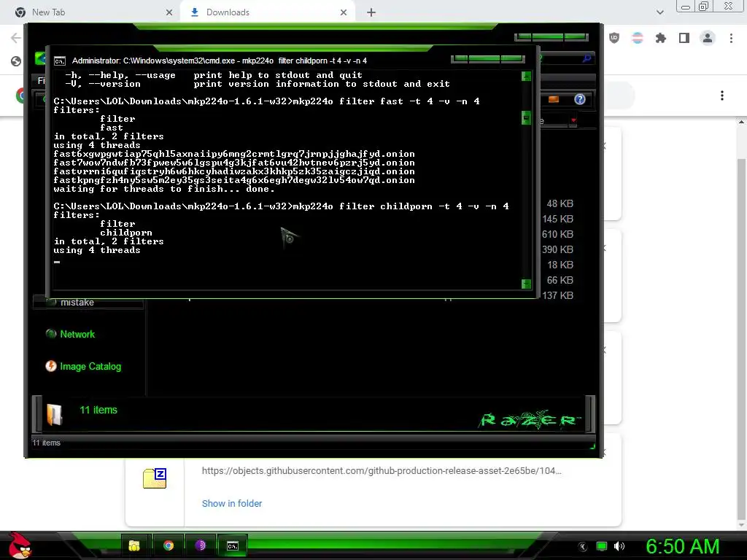This screenshot has width=747, height=560.
Task: Open Chrome from the taskbar
Action: (x=169, y=545)
